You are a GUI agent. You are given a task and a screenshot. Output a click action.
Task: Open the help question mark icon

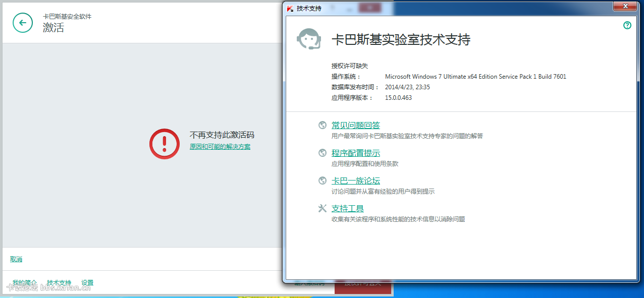627,25
